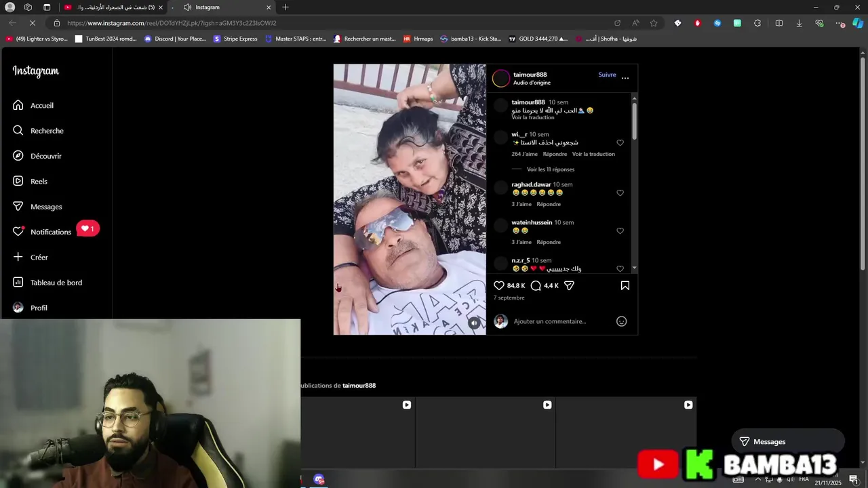Add page to favorites with star
The height and width of the screenshot is (488, 868).
(x=654, y=23)
